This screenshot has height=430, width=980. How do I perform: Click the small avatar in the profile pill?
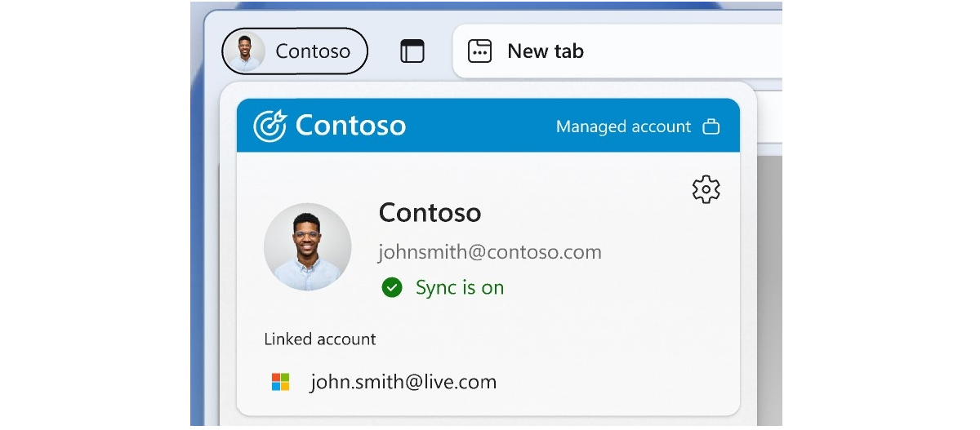pos(246,51)
